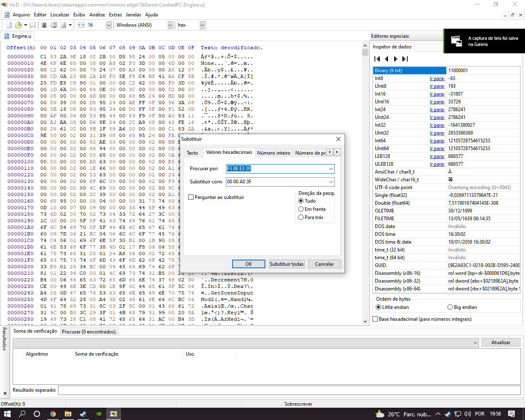Image resolution: width=525 pixels, height=420 pixels.
Task: Open Windows search from taskbar
Action: point(22,414)
